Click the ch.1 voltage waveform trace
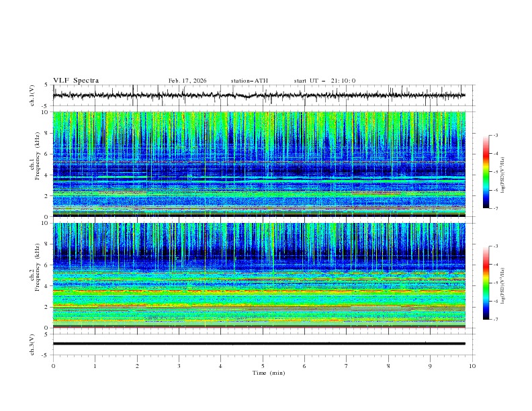 point(259,95)
